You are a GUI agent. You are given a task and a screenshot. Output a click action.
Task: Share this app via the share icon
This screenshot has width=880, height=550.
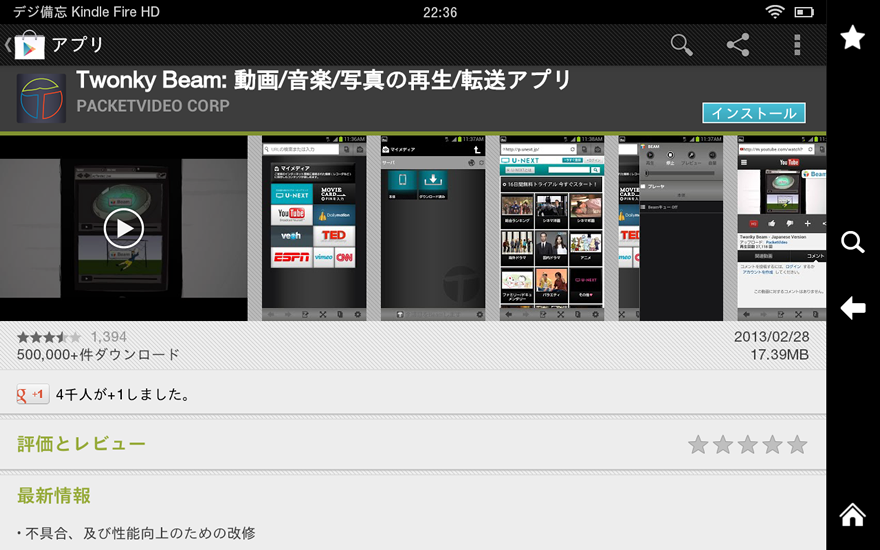pos(738,45)
